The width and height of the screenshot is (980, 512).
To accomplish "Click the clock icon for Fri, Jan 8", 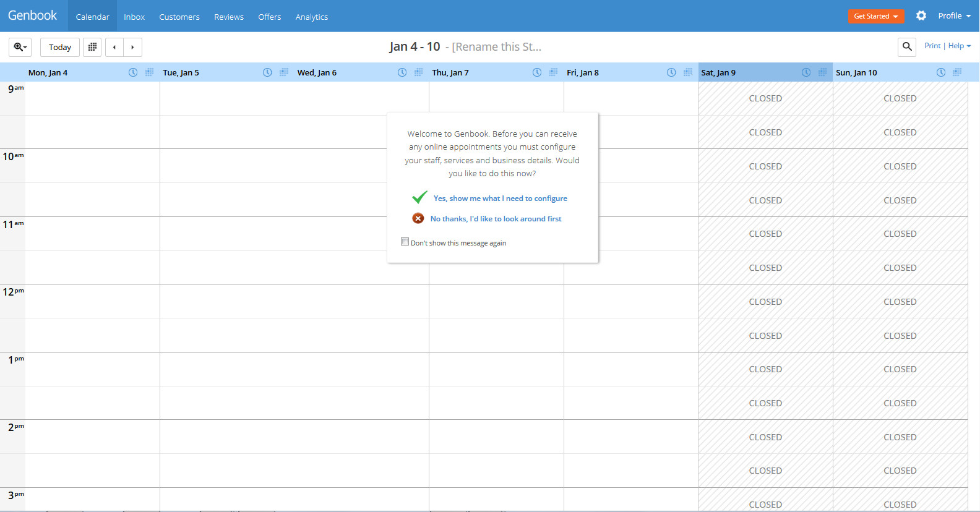I will (671, 72).
